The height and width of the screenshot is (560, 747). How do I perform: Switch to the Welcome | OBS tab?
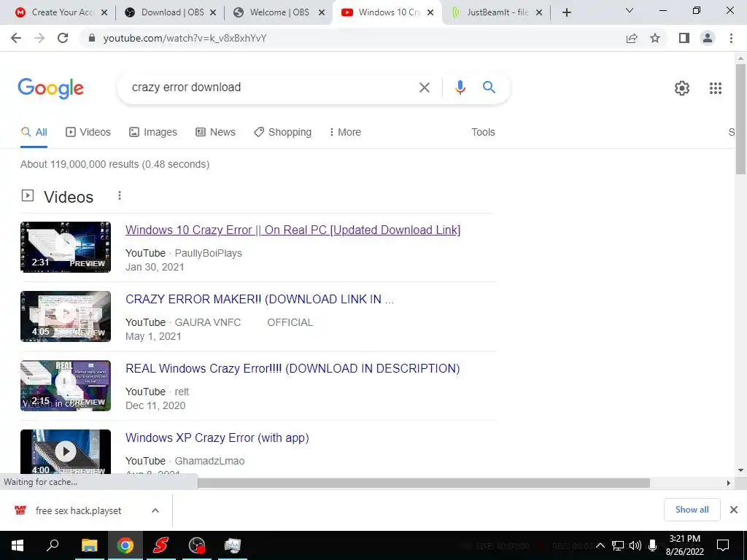(x=278, y=12)
